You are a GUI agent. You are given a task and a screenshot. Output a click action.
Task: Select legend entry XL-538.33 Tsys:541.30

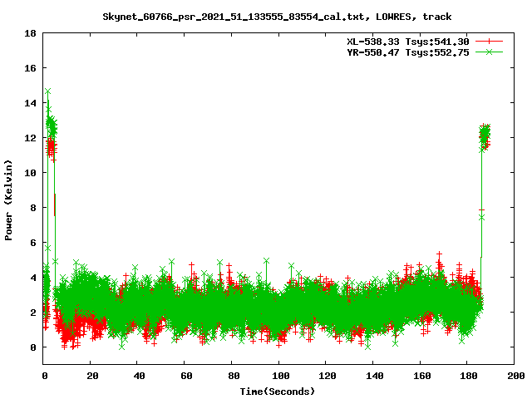click(408, 42)
